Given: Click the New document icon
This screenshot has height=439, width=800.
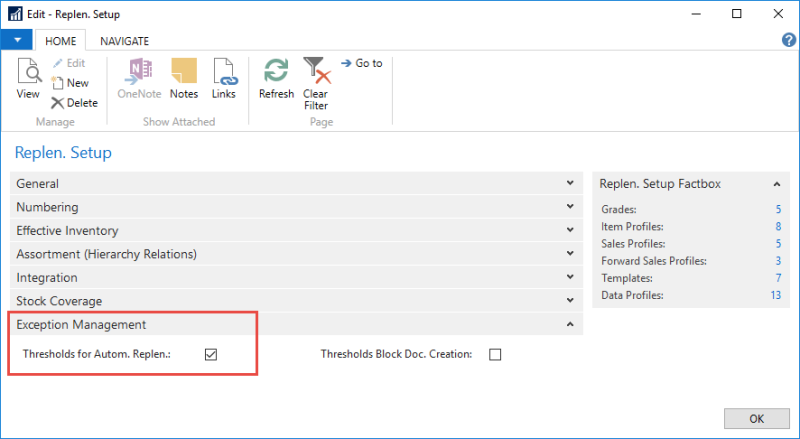Looking at the screenshot, I should click(58, 83).
